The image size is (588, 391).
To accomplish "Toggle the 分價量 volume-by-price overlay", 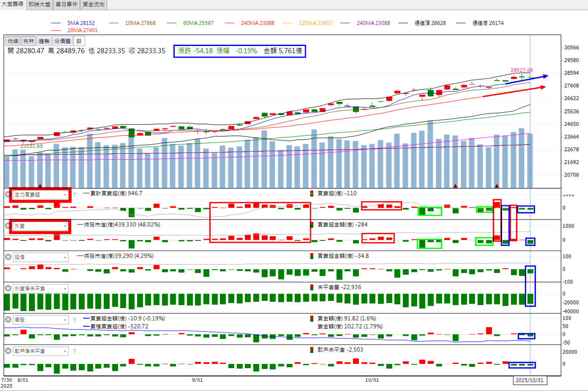I will click(62, 41).
